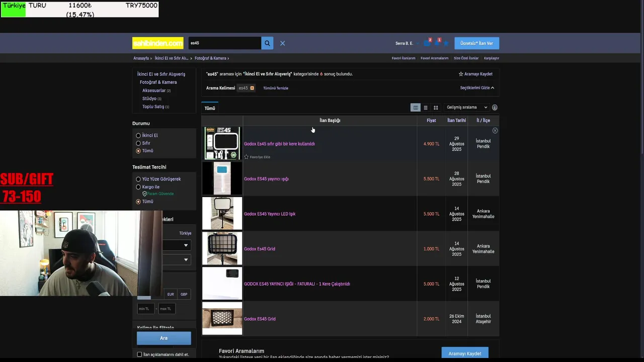Select EUR currency option
Screen dimensions: 644x362
(x=171, y=294)
